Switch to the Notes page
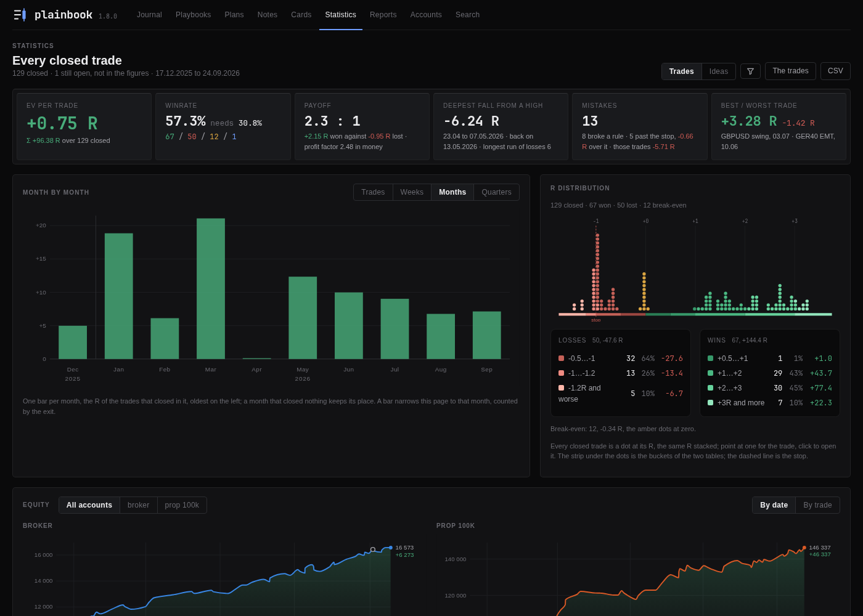 pyautogui.click(x=268, y=15)
